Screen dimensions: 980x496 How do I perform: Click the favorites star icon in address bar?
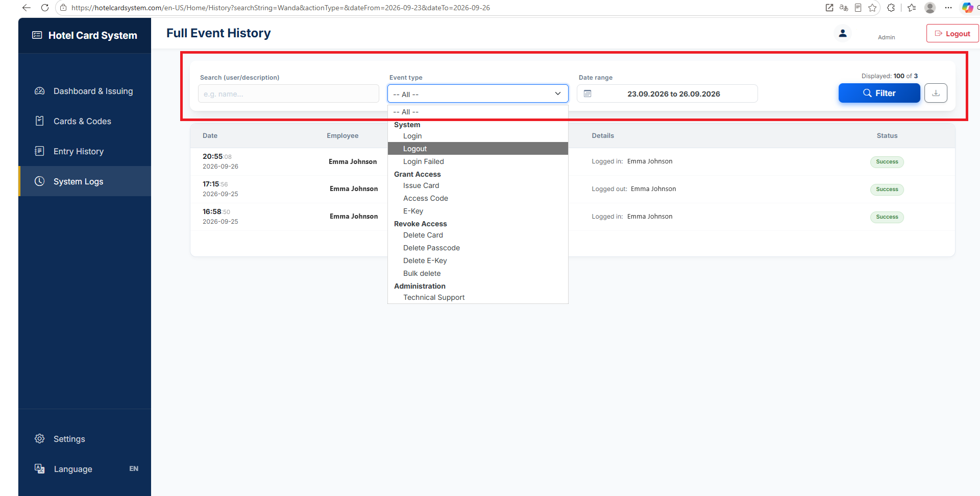[x=872, y=8]
